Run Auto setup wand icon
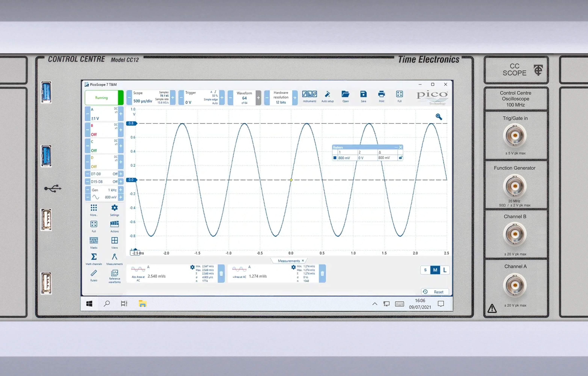588x376 pixels. tap(328, 94)
